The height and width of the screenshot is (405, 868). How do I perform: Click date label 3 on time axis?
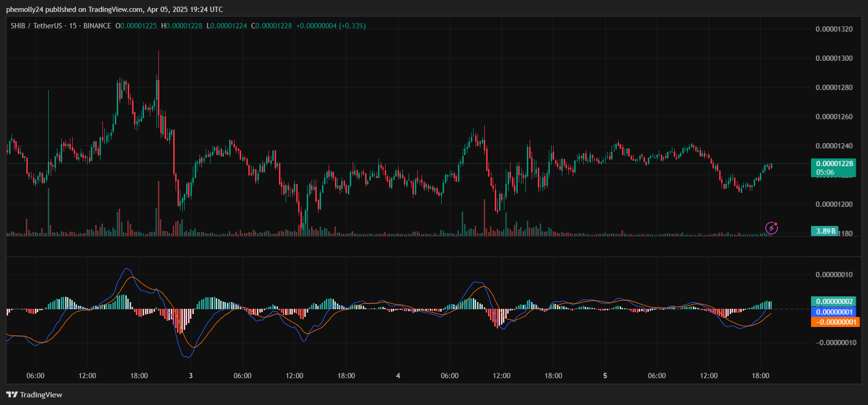coord(191,376)
